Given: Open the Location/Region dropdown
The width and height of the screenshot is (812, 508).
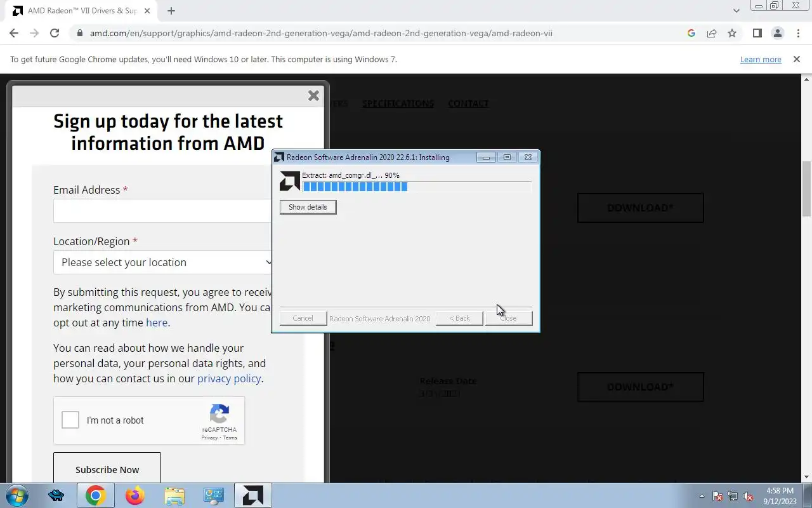Looking at the screenshot, I should (163, 262).
